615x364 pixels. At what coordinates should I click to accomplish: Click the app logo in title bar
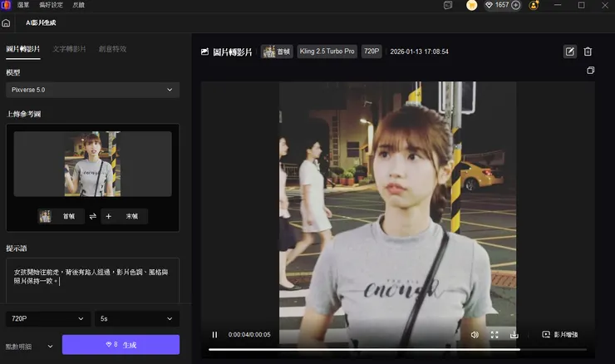6,5
